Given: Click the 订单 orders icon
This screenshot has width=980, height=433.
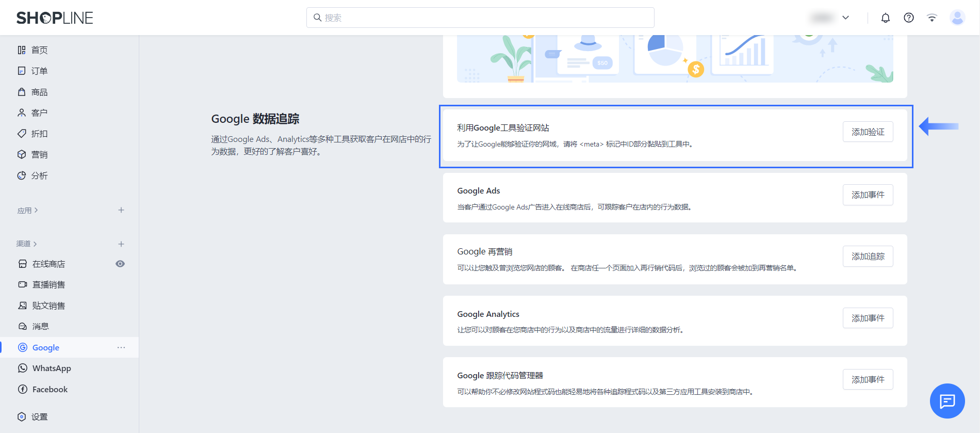Looking at the screenshot, I should click(x=22, y=71).
